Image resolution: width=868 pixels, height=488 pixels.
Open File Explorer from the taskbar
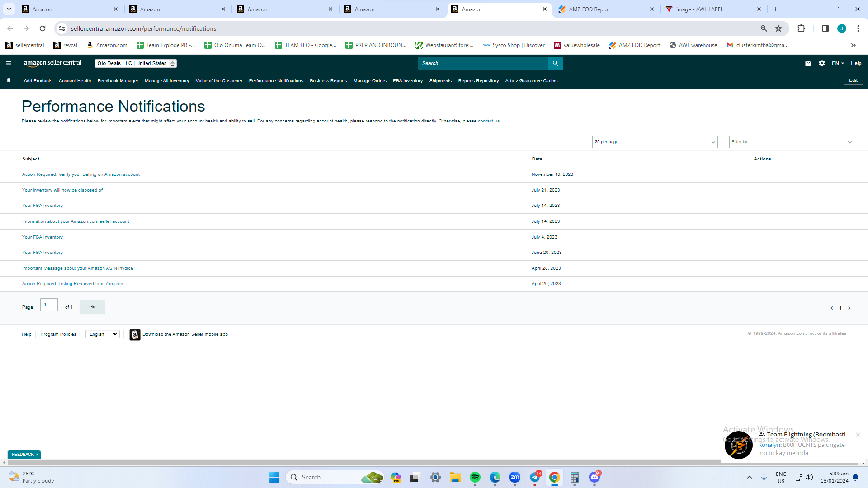pyautogui.click(x=455, y=477)
